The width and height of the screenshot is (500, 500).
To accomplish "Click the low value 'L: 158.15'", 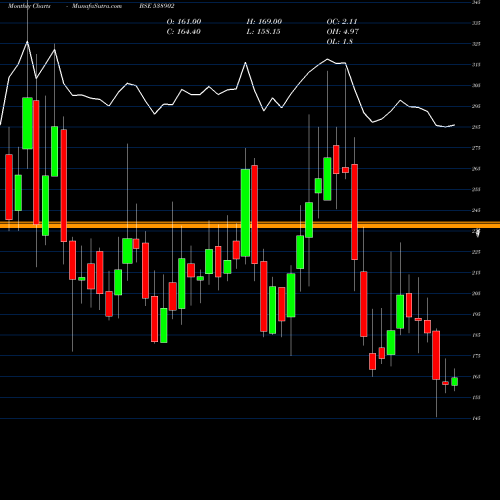I will tap(263, 32).
